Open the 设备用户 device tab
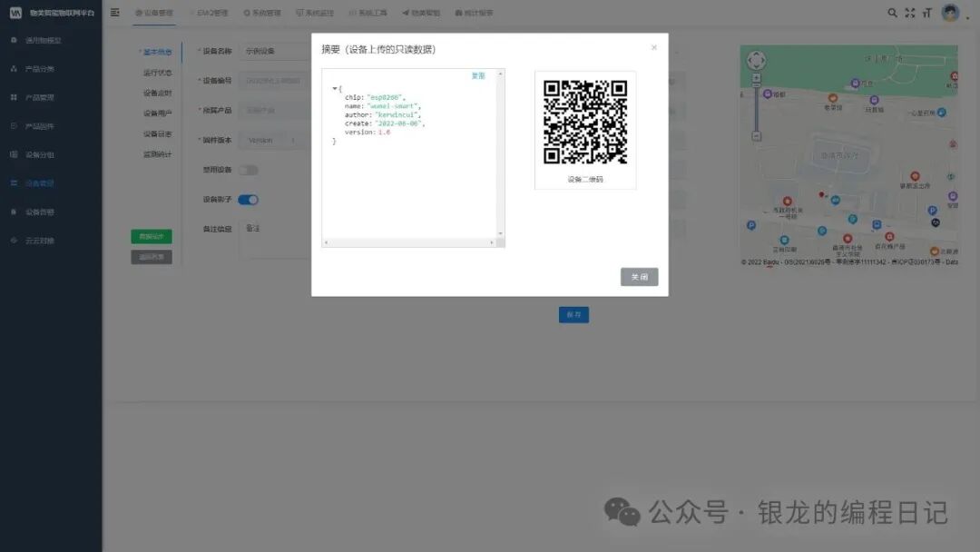This screenshot has height=552, width=980. (157, 113)
